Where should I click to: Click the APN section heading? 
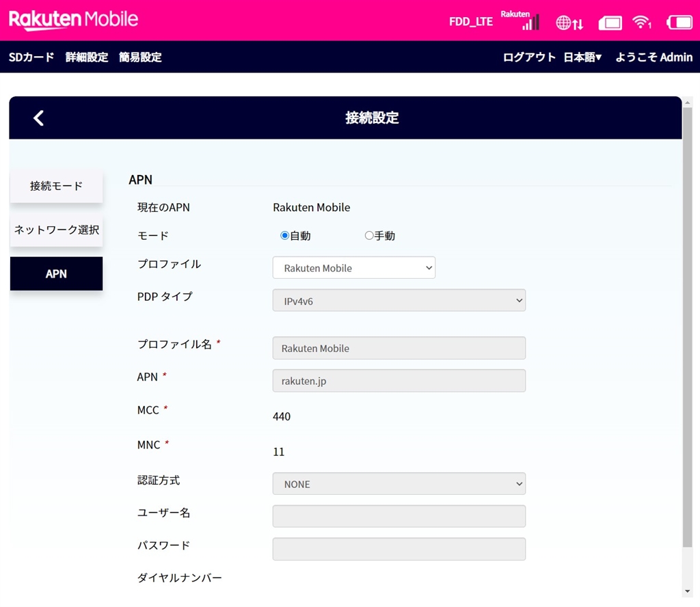click(x=141, y=180)
